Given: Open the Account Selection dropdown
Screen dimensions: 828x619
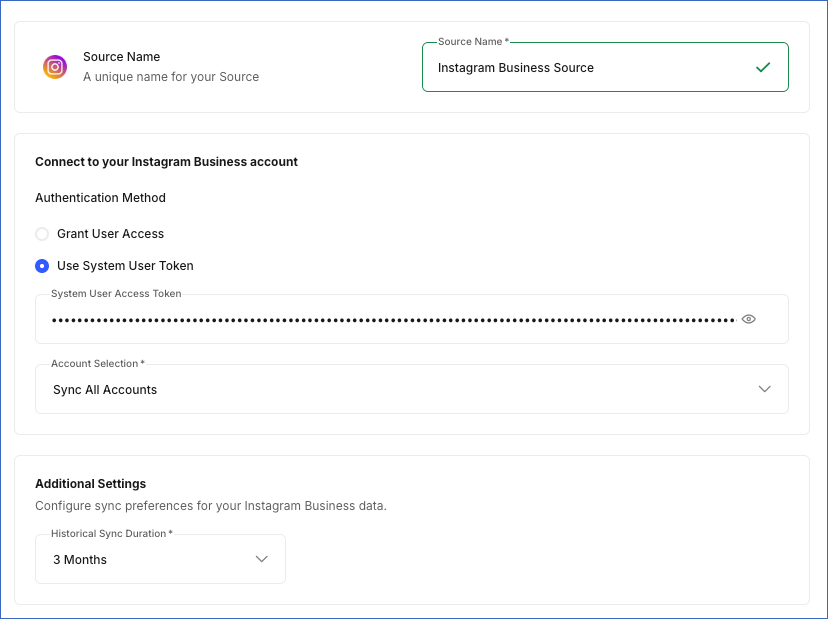Looking at the screenshot, I should [412, 389].
